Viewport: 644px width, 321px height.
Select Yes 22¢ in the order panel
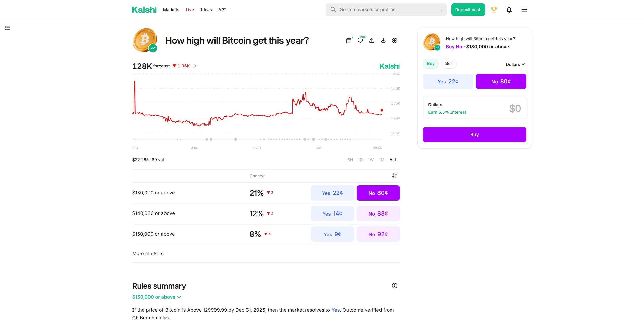coord(448,81)
